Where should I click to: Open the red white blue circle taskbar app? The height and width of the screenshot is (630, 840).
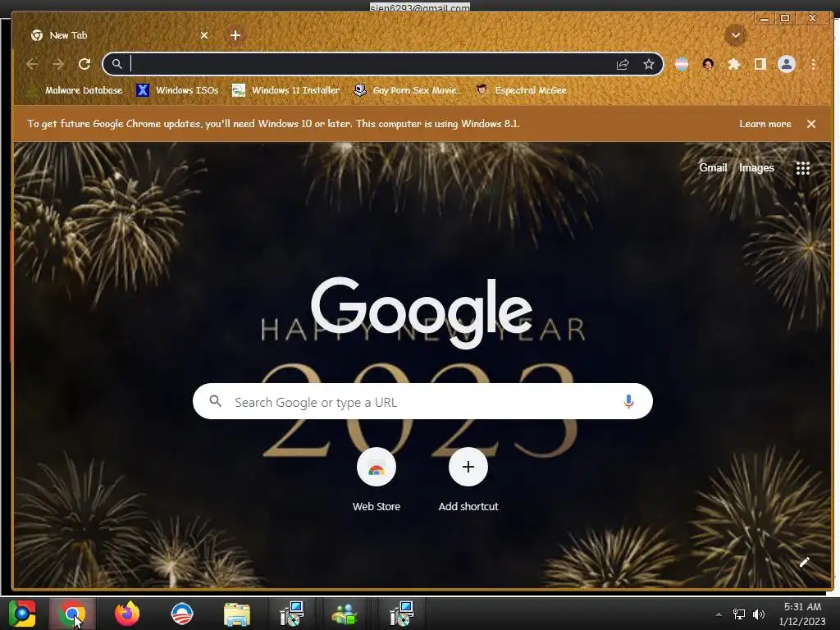(181, 614)
